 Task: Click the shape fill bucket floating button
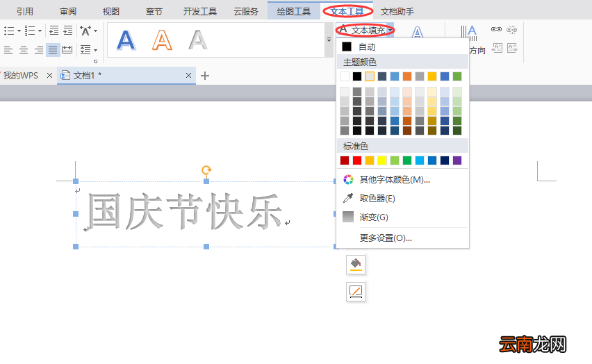click(356, 264)
